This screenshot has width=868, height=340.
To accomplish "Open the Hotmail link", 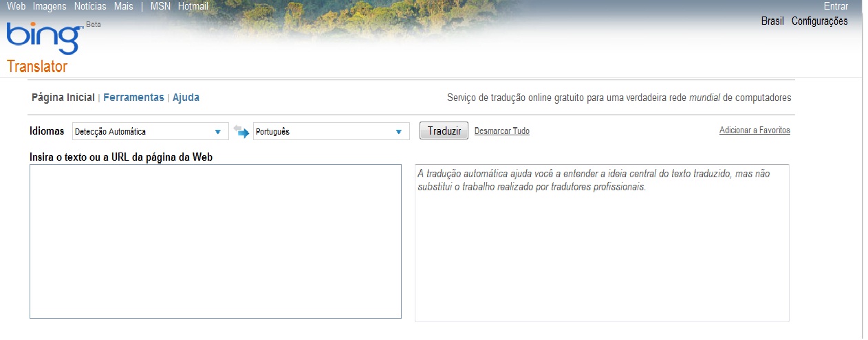I will [193, 6].
